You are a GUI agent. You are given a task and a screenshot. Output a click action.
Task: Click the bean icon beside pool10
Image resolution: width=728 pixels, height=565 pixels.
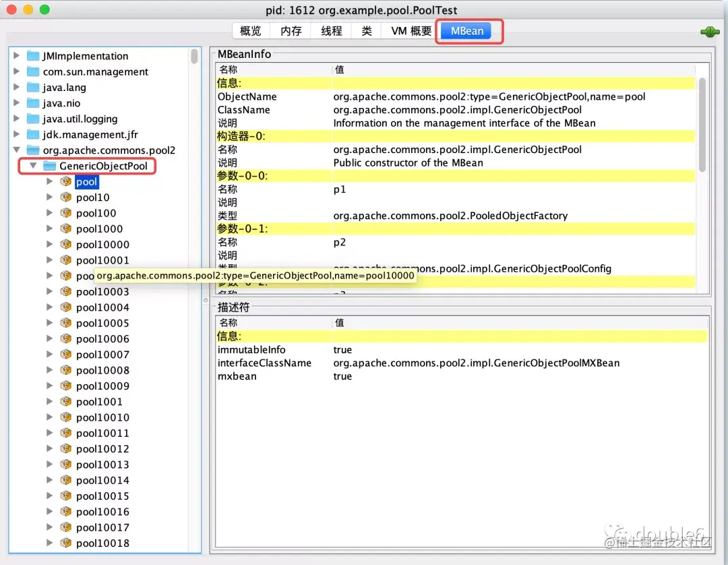[x=66, y=198]
